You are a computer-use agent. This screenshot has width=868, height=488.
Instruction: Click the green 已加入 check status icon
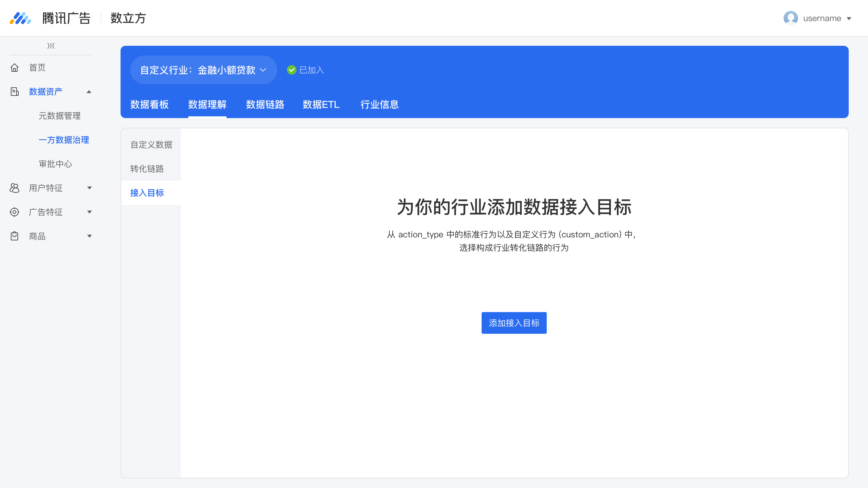tap(291, 70)
